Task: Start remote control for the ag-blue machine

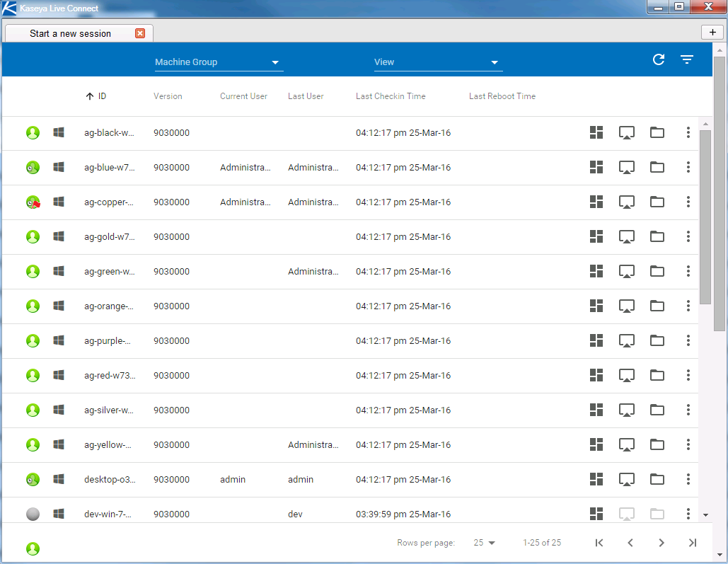Action: [x=627, y=168]
